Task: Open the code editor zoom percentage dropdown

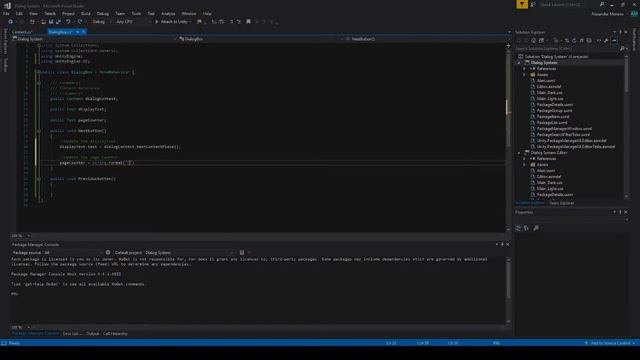Action: [21, 236]
